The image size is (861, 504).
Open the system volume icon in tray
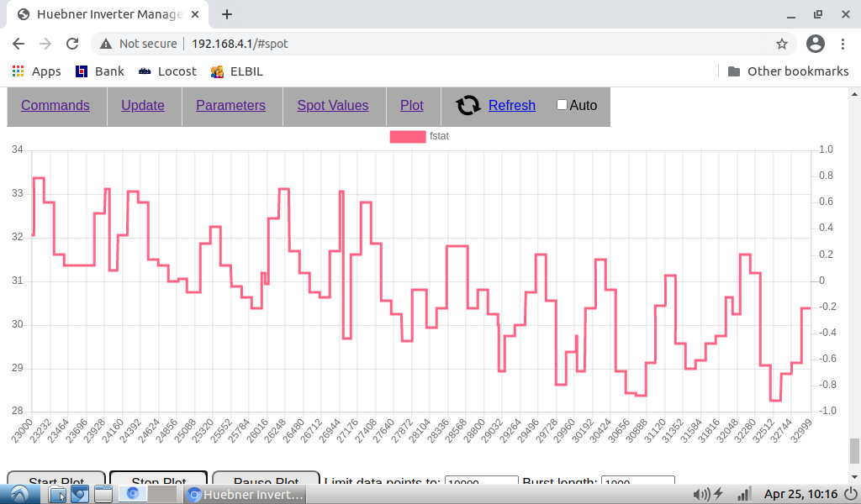point(698,494)
